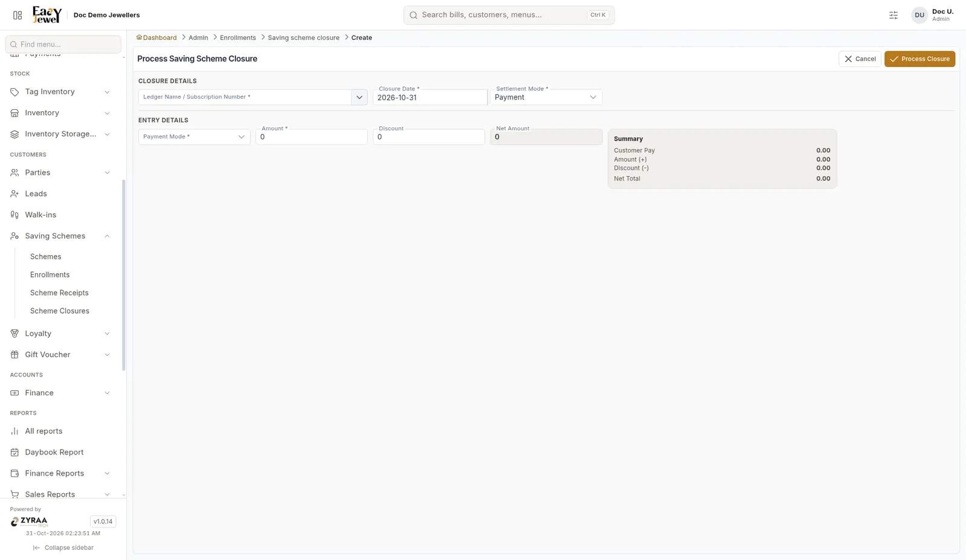Expand the Loyalty menu chevron
The width and height of the screenshot is (966, 560).
(x=107, y=334)
